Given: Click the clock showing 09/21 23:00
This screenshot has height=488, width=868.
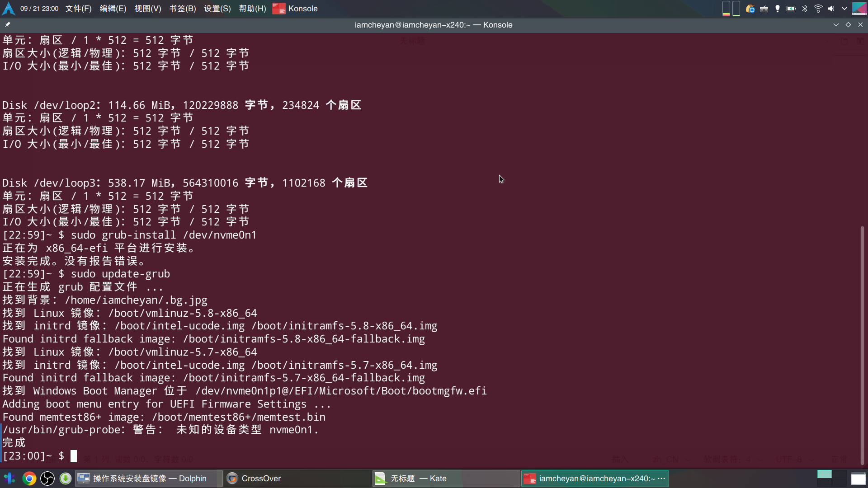Looking at the screenshot, I should (39, 8).
